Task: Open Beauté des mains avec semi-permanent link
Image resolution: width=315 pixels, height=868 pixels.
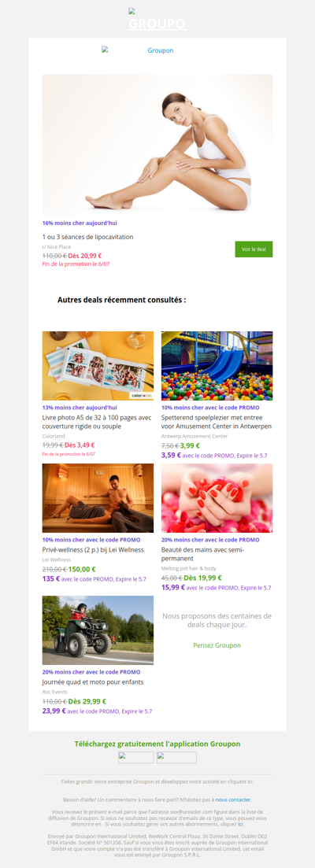Action: [x=202, y=554]
